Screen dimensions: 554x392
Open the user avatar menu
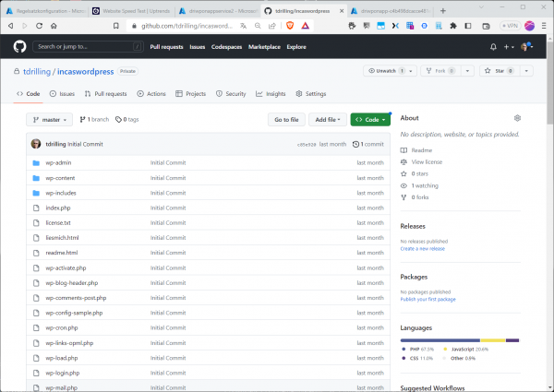526,47
